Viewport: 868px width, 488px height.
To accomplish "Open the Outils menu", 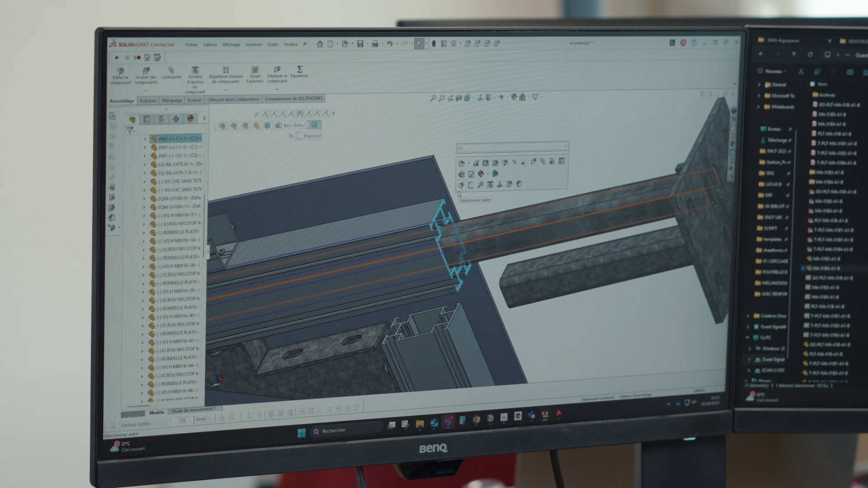I will coord(273,44).
